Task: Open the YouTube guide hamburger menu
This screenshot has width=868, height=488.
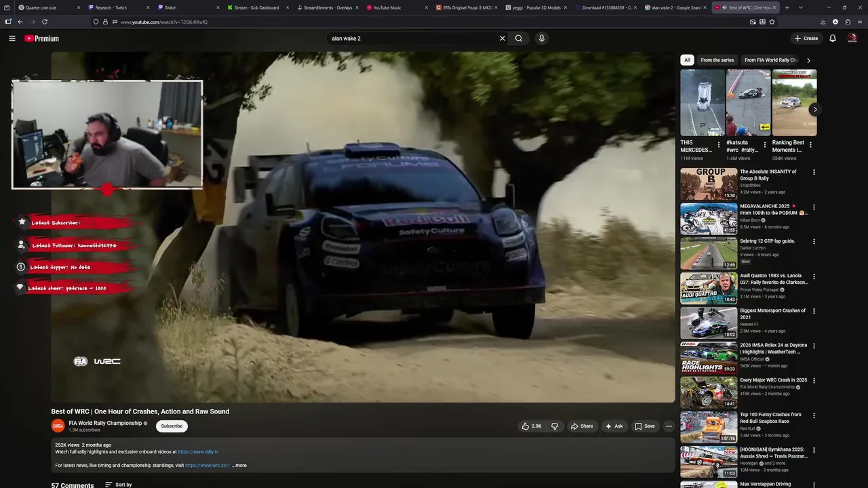Action: (x=12, y=39)
